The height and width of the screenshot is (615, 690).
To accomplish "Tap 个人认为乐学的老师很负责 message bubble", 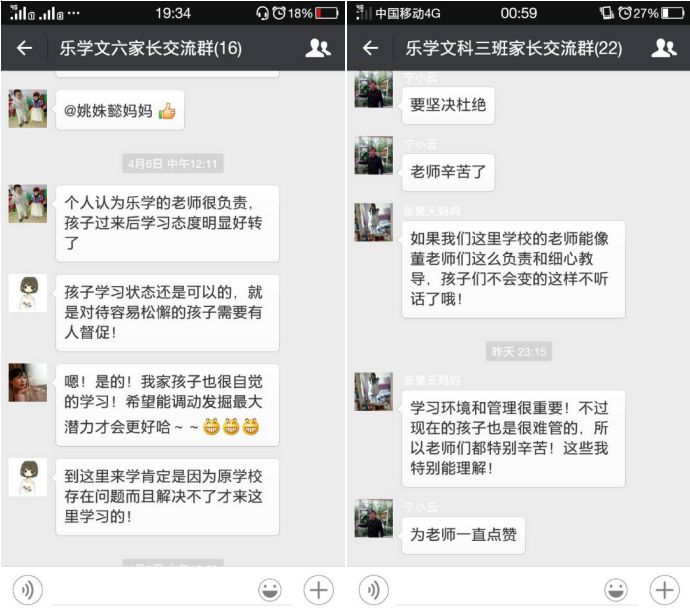I will (167, 223).
